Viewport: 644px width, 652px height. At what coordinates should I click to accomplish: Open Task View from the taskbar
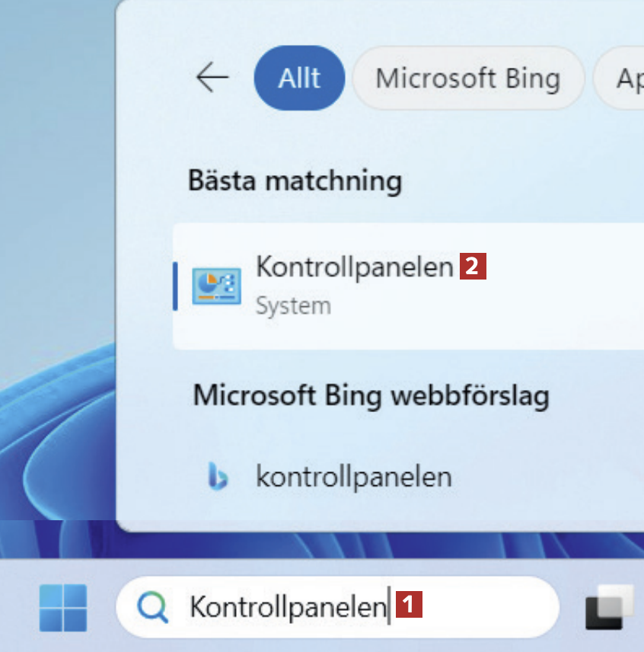pos(611,607)
